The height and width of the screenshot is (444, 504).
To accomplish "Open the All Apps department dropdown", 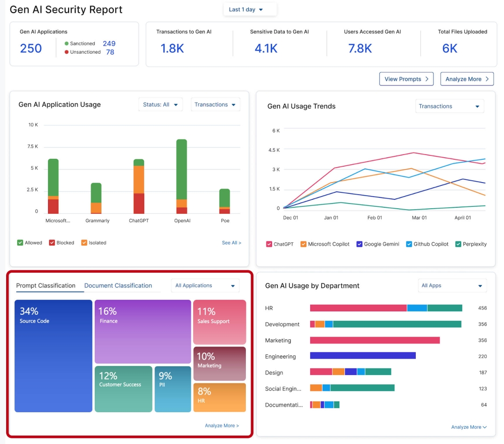I will click(x=451, y=286).
